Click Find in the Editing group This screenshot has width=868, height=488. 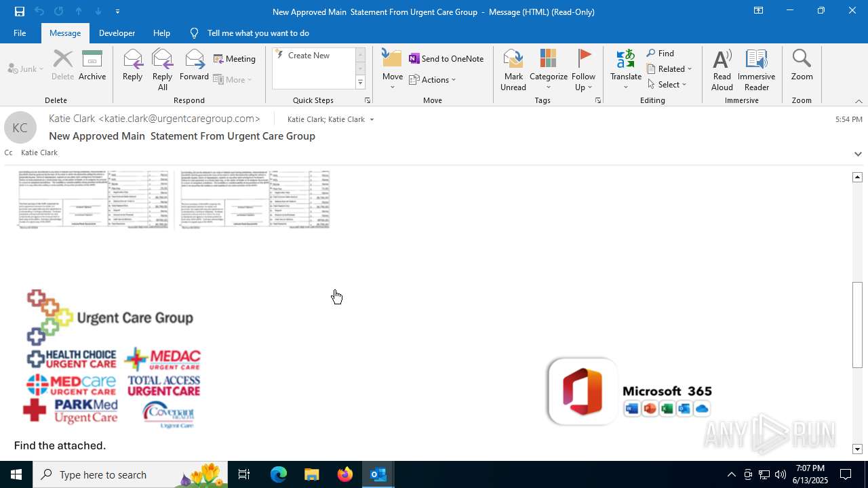660,54
